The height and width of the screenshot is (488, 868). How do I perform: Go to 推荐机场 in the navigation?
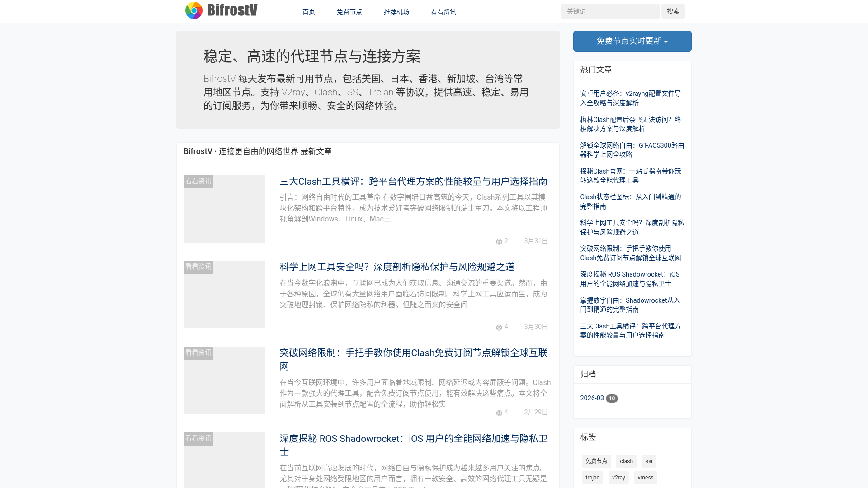(x=396, y=12)
